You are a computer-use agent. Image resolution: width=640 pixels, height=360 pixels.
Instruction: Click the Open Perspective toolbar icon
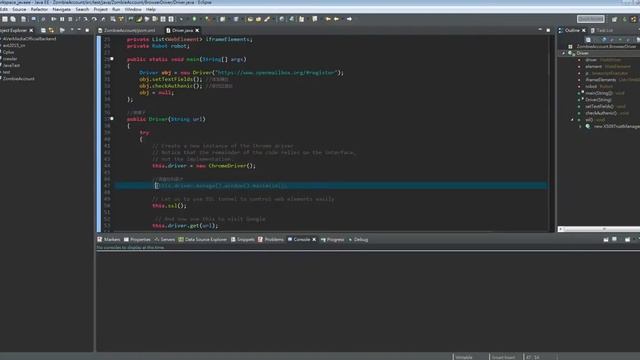click(x=615, y=19)
